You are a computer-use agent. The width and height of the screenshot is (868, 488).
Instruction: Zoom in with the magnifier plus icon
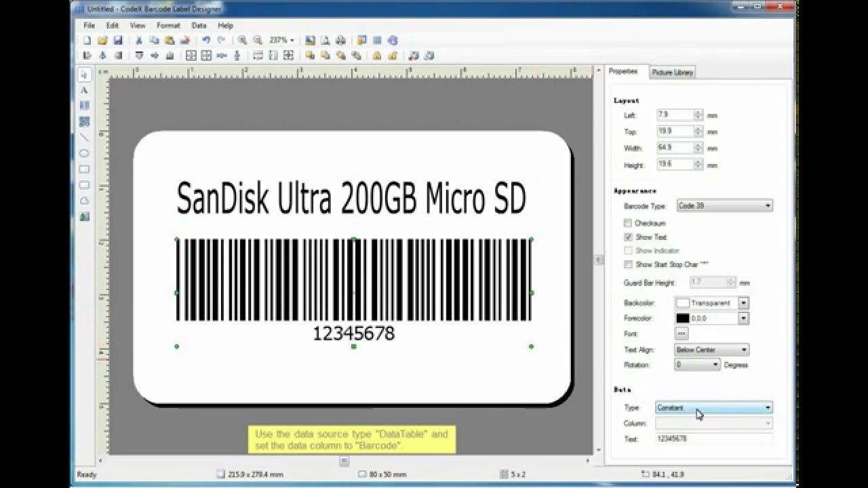(242, 41)
